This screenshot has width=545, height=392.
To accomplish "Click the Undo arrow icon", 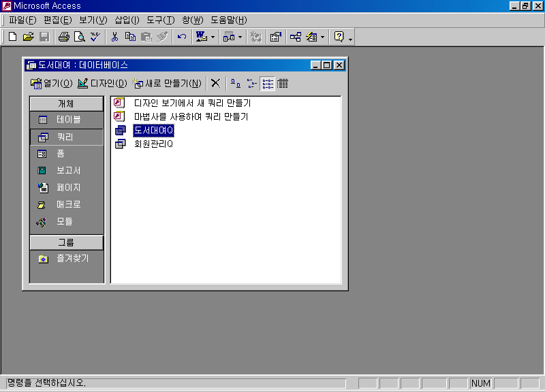I will [182, 37].
